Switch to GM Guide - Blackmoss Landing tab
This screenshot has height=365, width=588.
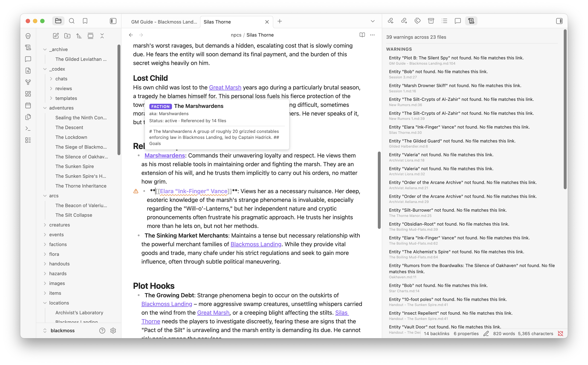[164, 22]
